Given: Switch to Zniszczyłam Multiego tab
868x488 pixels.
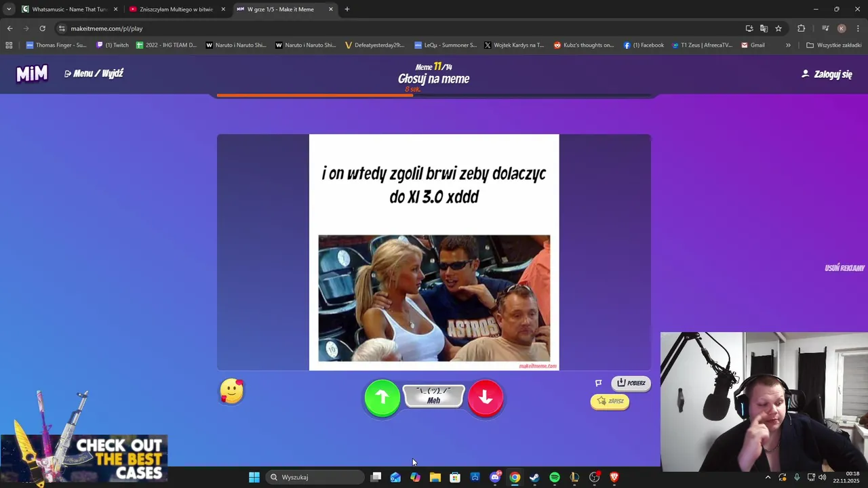Looking at the screenshot, I should point(176,9).
